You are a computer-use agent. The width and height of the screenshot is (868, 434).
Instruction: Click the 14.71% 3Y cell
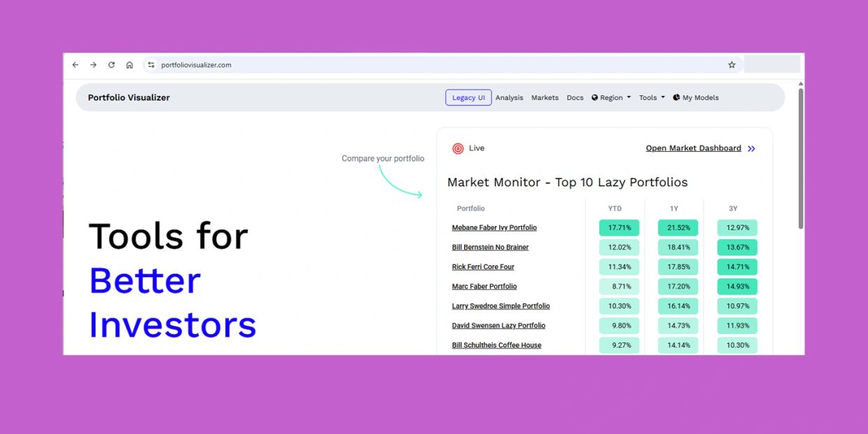(x=737, y=267)
